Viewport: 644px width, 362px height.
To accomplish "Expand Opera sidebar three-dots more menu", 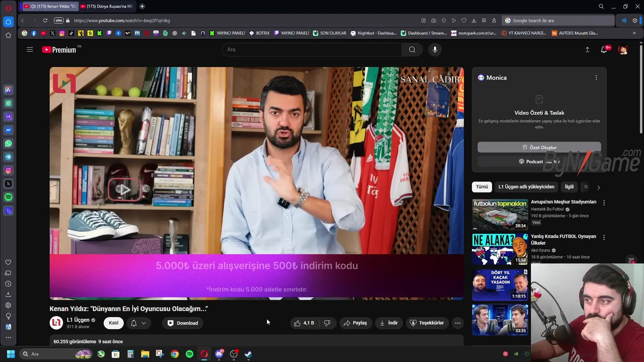I will (8, 337).
